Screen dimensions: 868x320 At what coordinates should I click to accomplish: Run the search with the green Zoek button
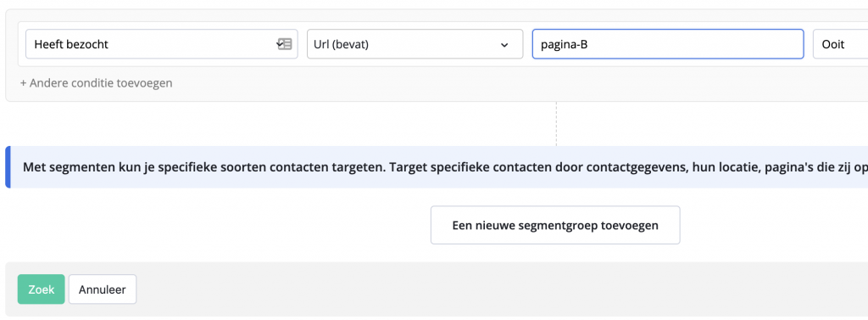click(41, 289)
